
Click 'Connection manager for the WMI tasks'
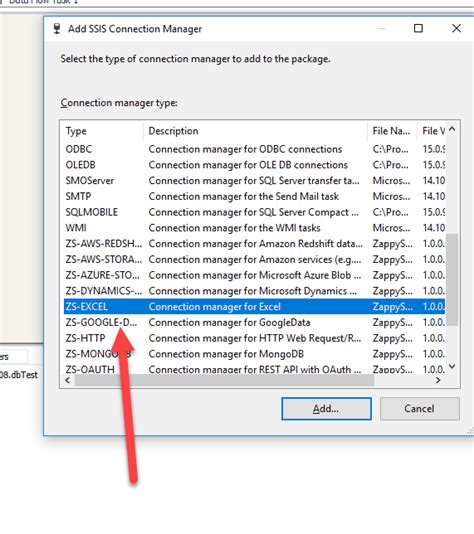coord(234,228)
